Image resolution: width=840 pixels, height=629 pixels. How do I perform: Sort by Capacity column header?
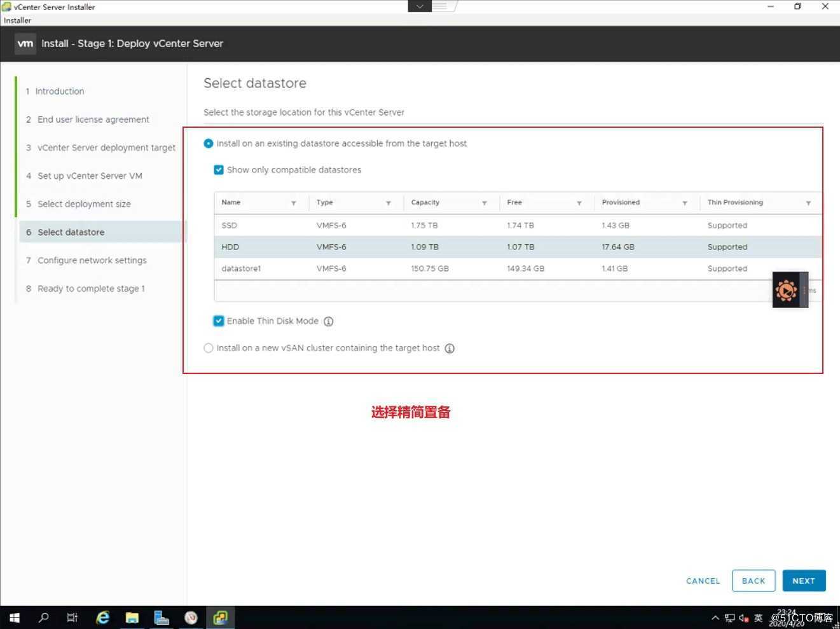click(x=425, y=202)
